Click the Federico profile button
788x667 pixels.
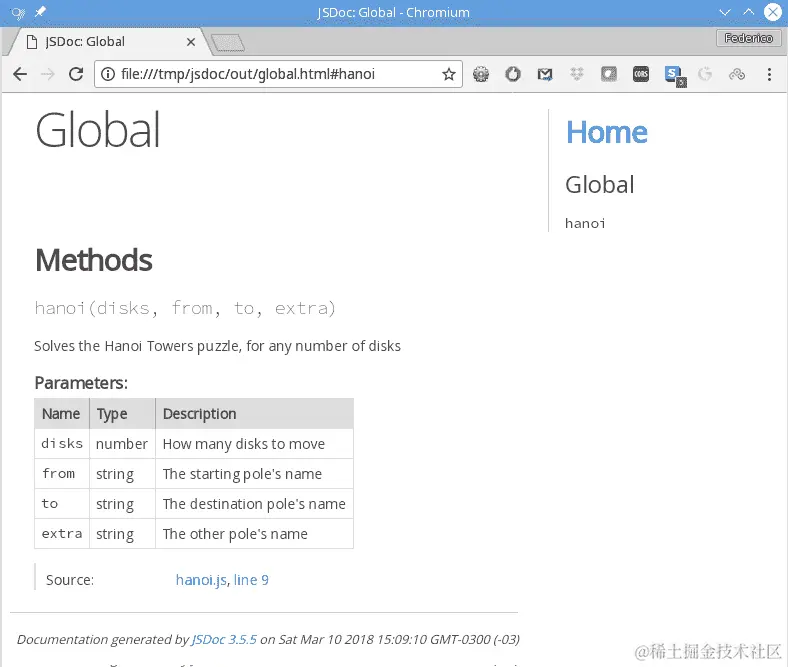coord(748,38)
